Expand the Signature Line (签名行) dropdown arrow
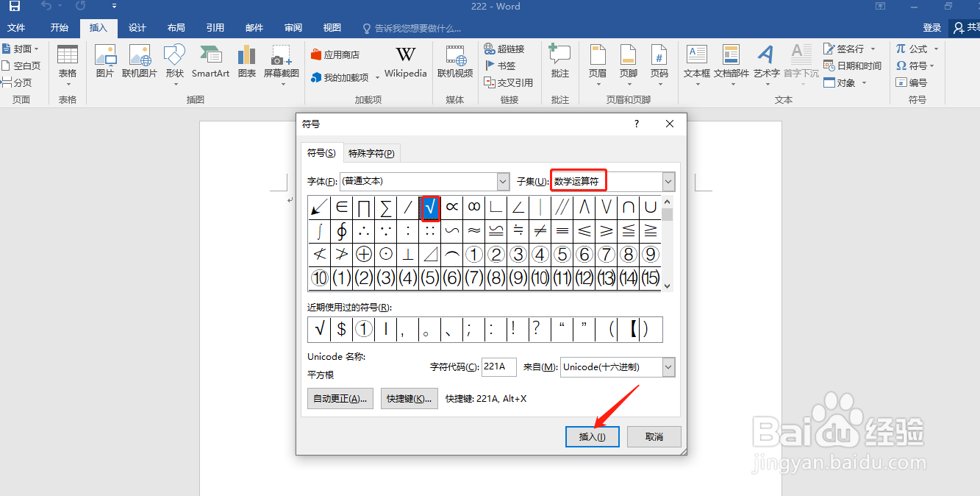Image resolution: width=980 pixels, height=496 pixels. coord(873,49)
